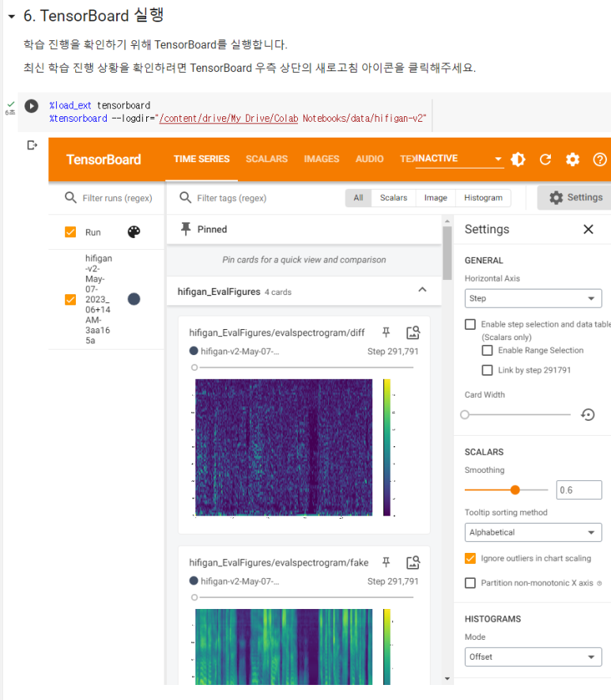The width and height of the screenshot is (611, 700).
Task: Switch to the SCALARS tab
Action: point(266,159)
